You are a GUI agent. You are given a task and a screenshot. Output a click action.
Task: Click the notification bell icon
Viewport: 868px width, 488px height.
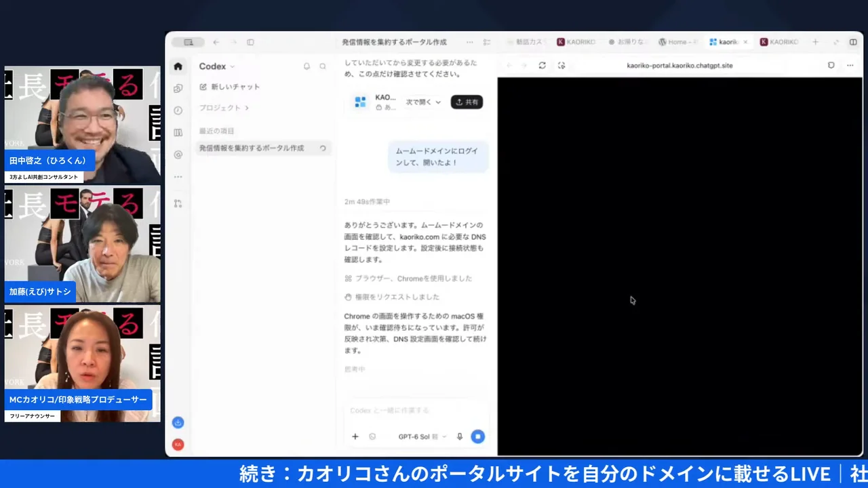pyautogui.click(x=307, y=66)
